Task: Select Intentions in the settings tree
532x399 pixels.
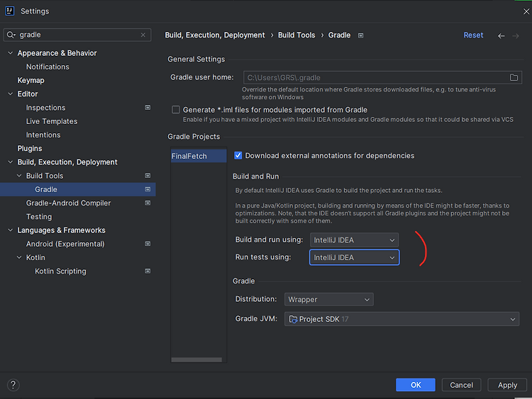Action: [x=43, y=135]
